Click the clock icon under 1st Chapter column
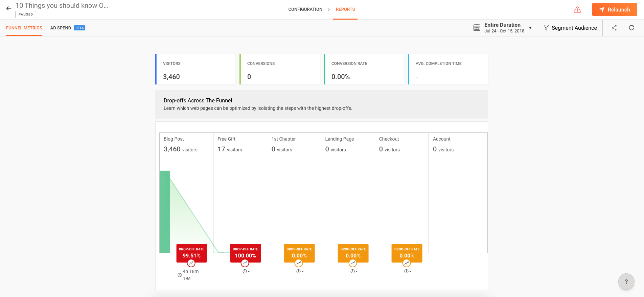 pyautogui.click(x=298, y=271)
